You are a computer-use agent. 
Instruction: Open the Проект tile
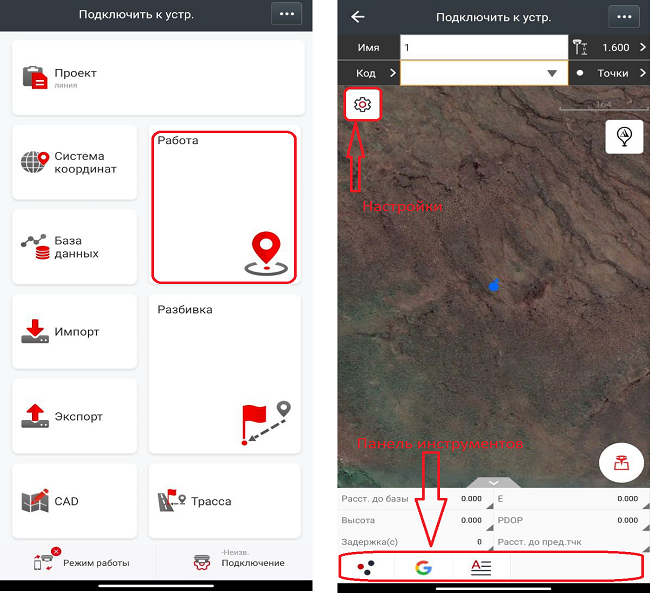[158, 78]
